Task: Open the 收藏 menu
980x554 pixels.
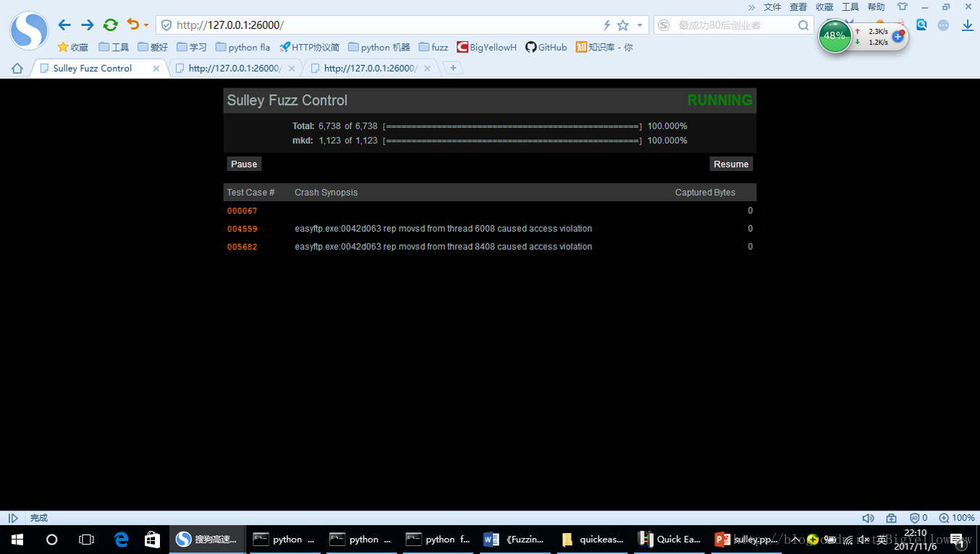Action: (824, 7)
